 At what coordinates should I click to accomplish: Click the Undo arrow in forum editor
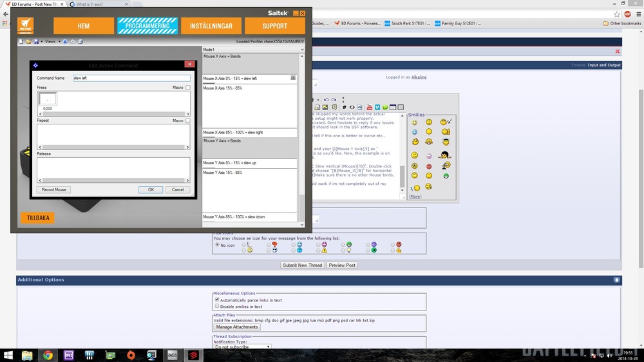pyautogui.click(x=326, y=99)
